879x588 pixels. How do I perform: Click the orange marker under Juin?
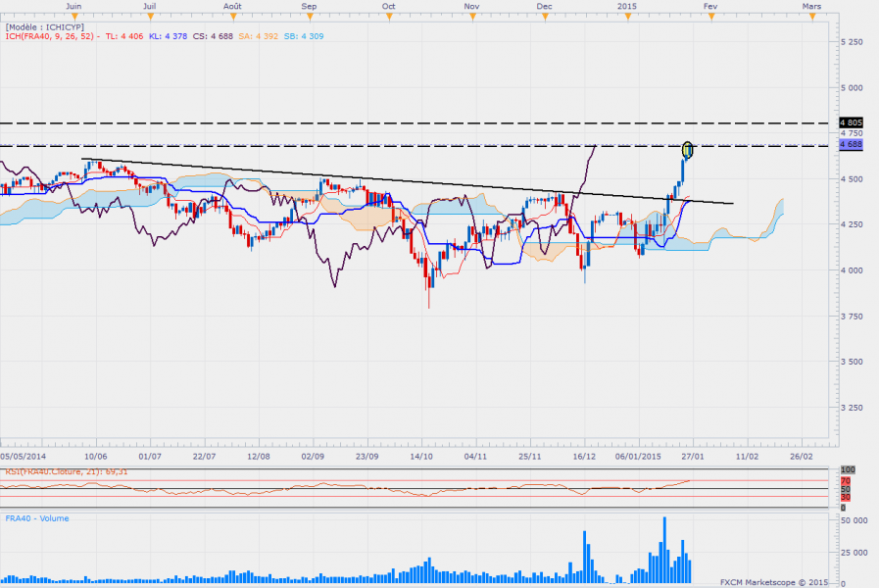pyautogui.click(x=74, y=18)
